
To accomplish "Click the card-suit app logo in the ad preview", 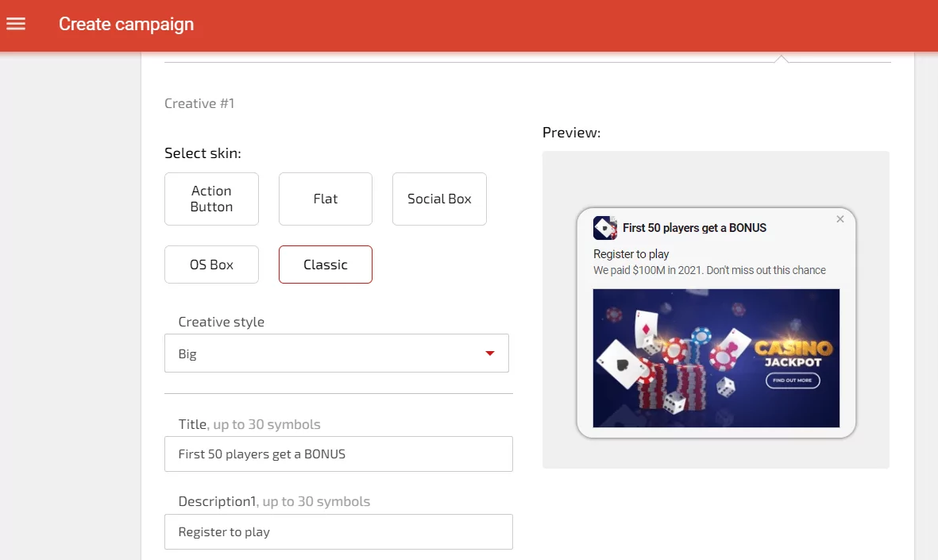I will point(605,228).
